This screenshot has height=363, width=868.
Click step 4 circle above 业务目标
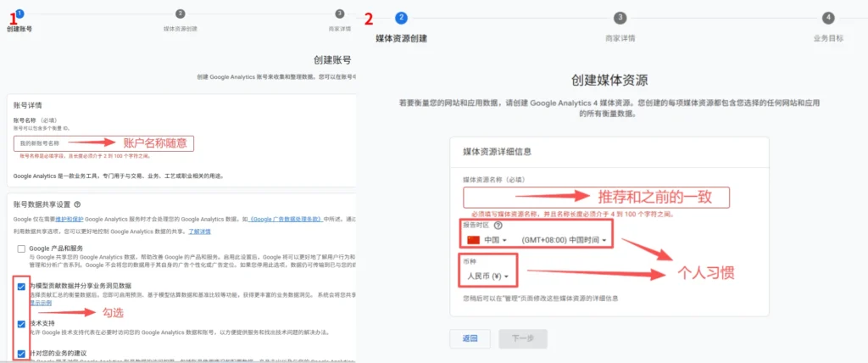pos(828,18)
